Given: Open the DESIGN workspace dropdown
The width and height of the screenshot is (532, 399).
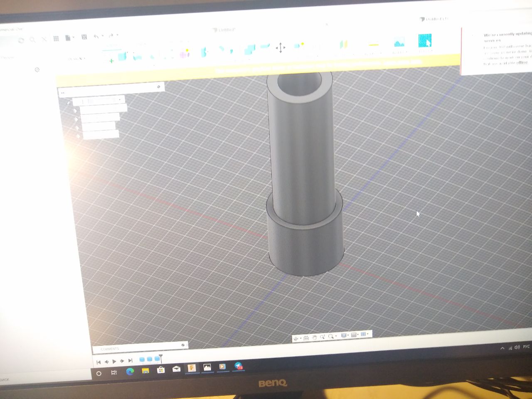Looking at the screenshot, I should 77,59.
